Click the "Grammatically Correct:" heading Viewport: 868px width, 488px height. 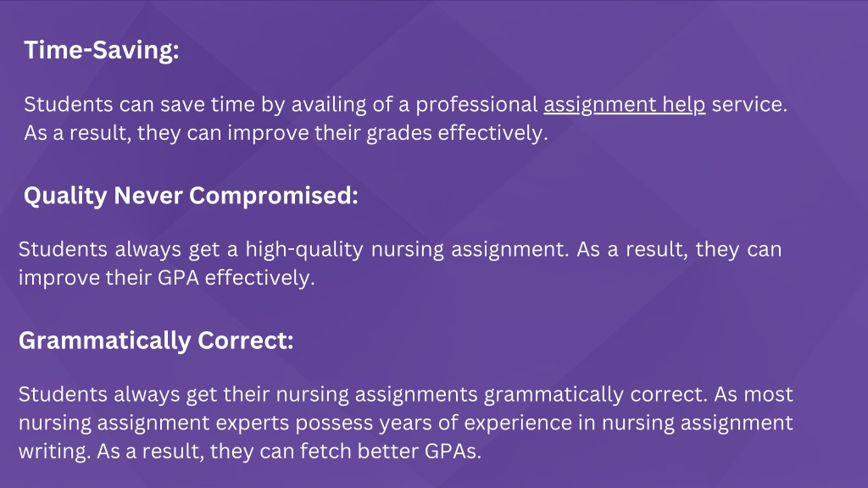156,341
